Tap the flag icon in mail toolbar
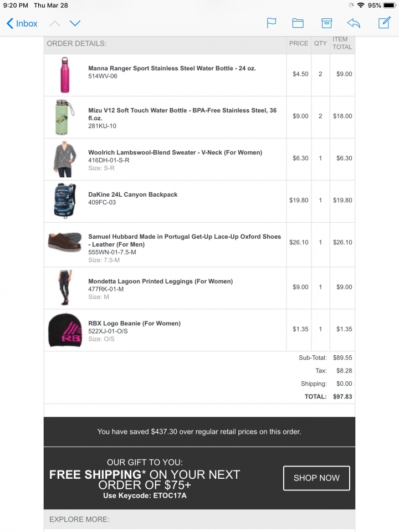This screenshot has width=399, height=532. (272, 23)
